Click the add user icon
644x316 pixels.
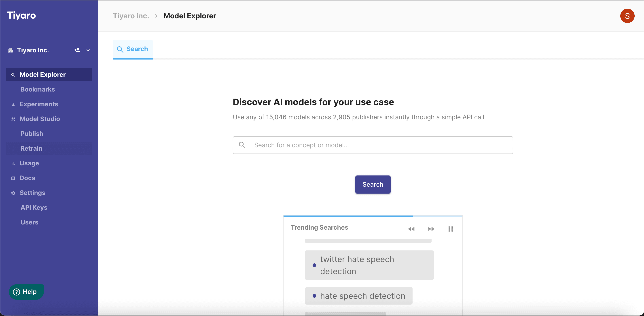77,50
